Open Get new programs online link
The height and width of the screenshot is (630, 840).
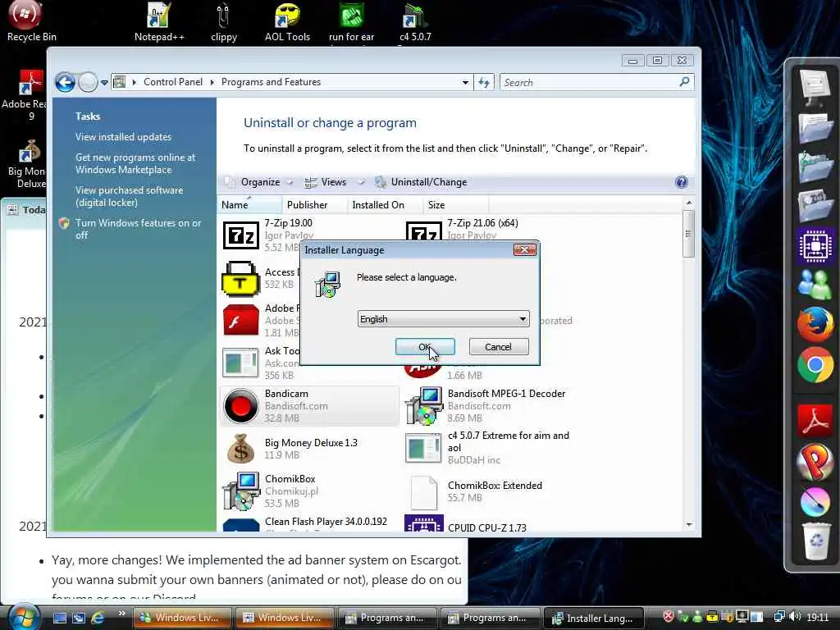click(x=135, y=163)
